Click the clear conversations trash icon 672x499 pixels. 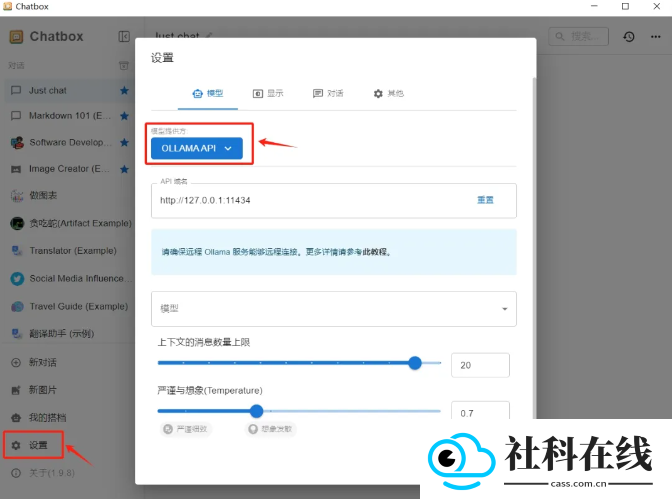(123, 66)
